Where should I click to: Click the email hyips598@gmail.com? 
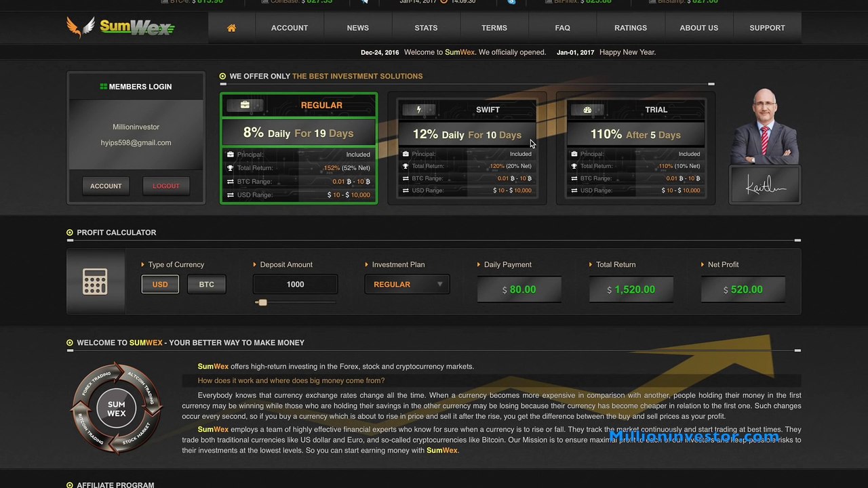point(136,143)
